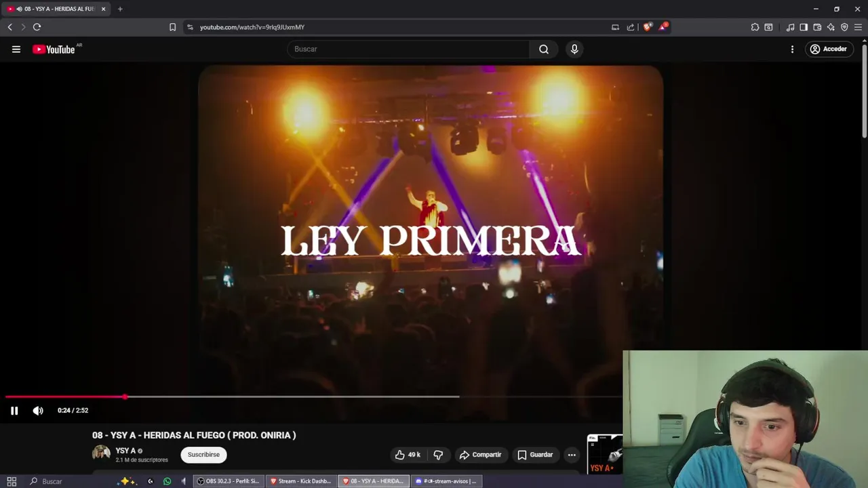
Task: Share the video via Compartir
Action: [x=480, y=455]
